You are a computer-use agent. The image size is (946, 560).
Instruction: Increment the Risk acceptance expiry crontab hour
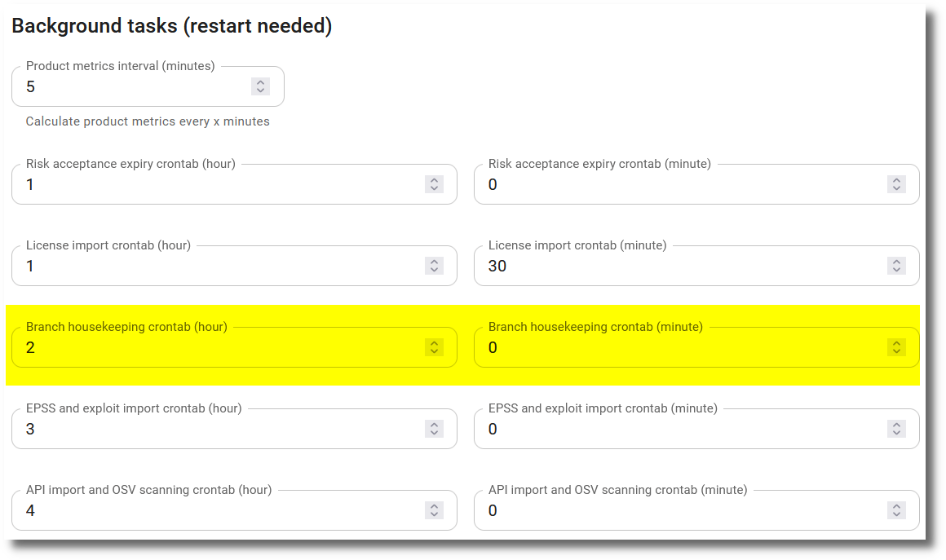[x=434, y=179]
